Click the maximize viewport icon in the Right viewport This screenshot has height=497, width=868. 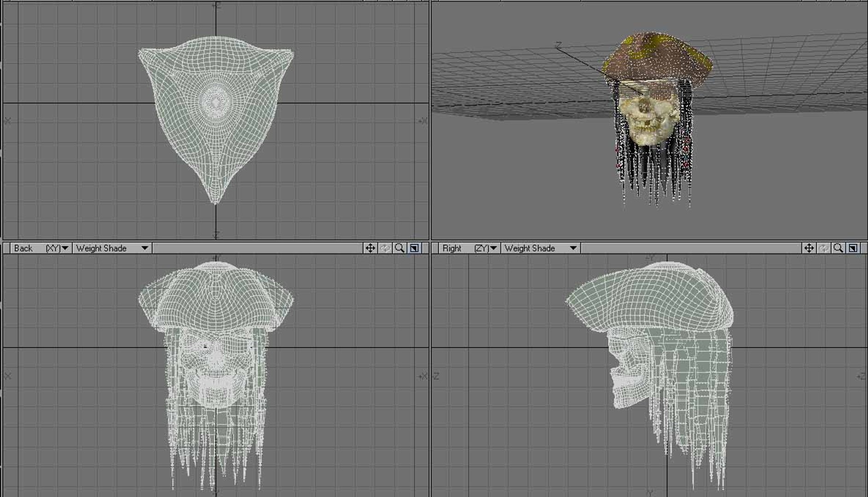853,248
